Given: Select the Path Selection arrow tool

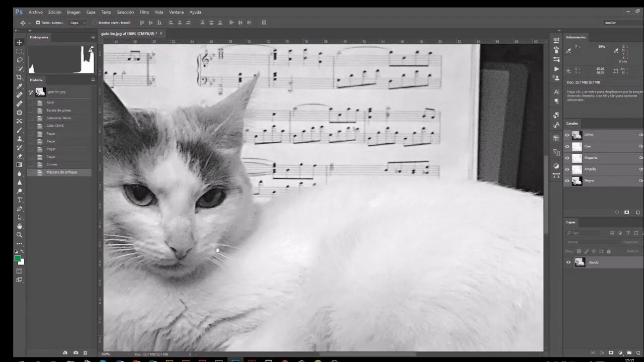Looking at the screenshot, I should pos(20,217).
